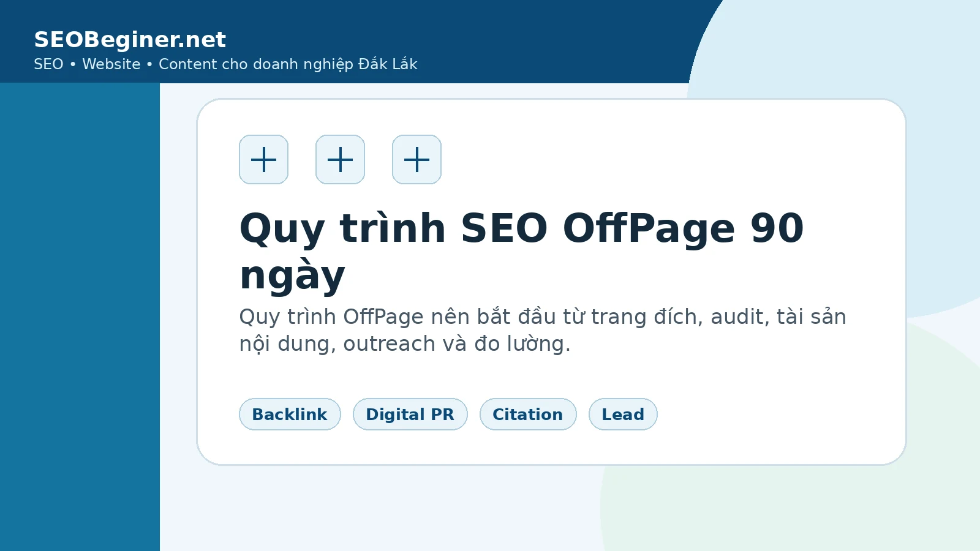Click the description paragraph about outreach và đo lường
Viewport: 980px width, 551px height.
[x=543, y=331]
